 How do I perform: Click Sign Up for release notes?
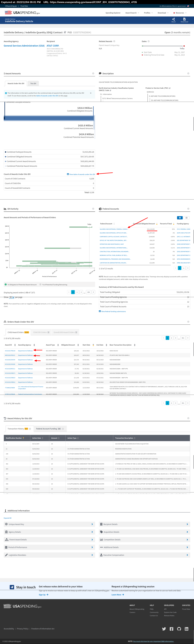44,595
